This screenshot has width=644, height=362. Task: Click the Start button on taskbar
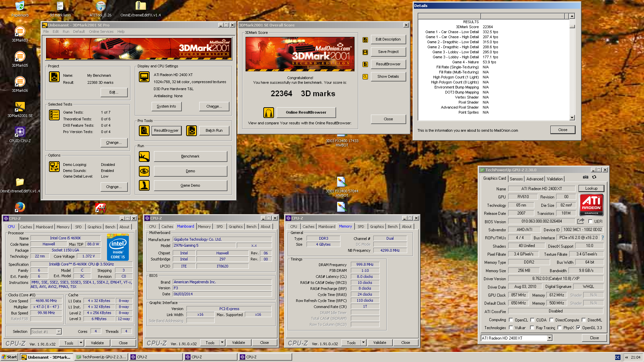[9, 357]
